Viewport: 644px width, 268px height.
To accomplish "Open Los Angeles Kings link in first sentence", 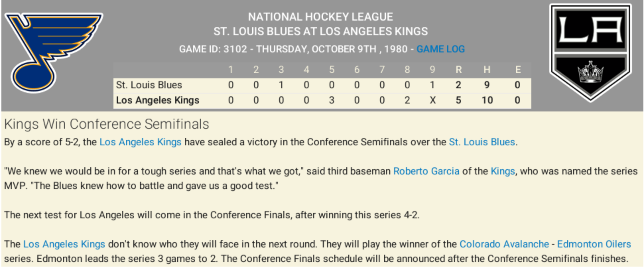I will point(140,142).
